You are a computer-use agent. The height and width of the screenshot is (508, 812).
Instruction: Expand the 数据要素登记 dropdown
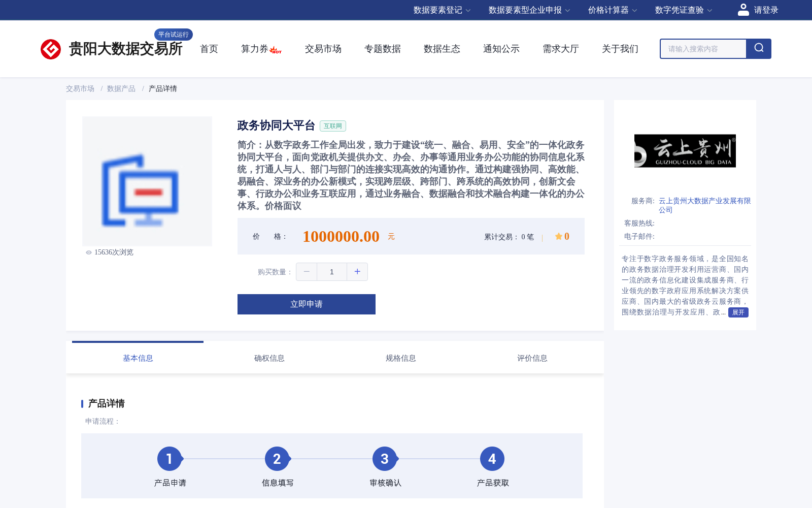tap(442, 10)
